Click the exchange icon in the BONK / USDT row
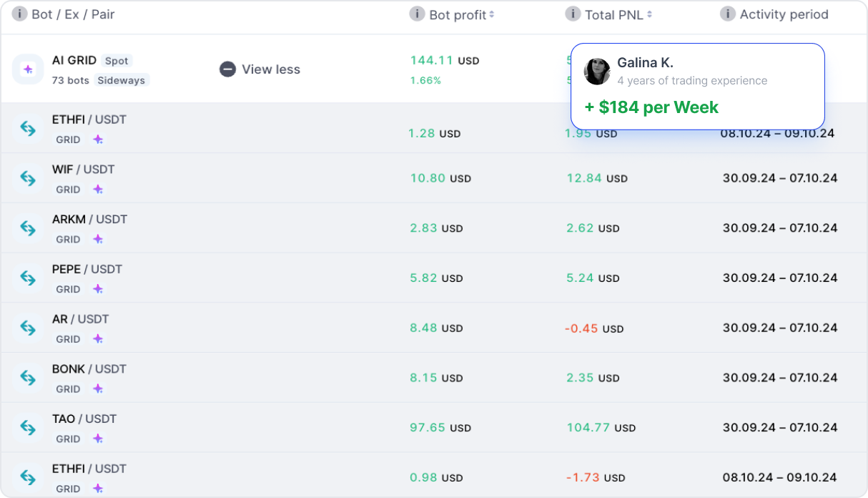The height and width of the screenshot is (498, 868). [x=28, y=378]
